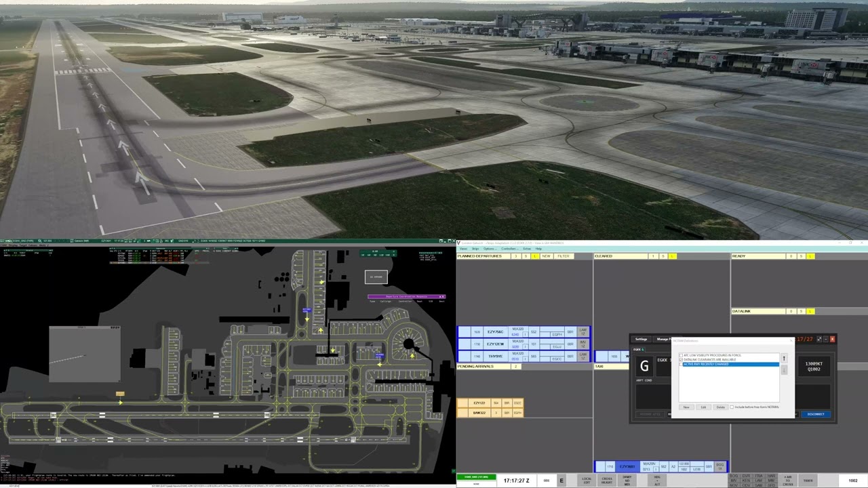The image size is (868, 488).
Task: Click Delete in NOTAM Definitions dialog
Action: coord(721,407)
